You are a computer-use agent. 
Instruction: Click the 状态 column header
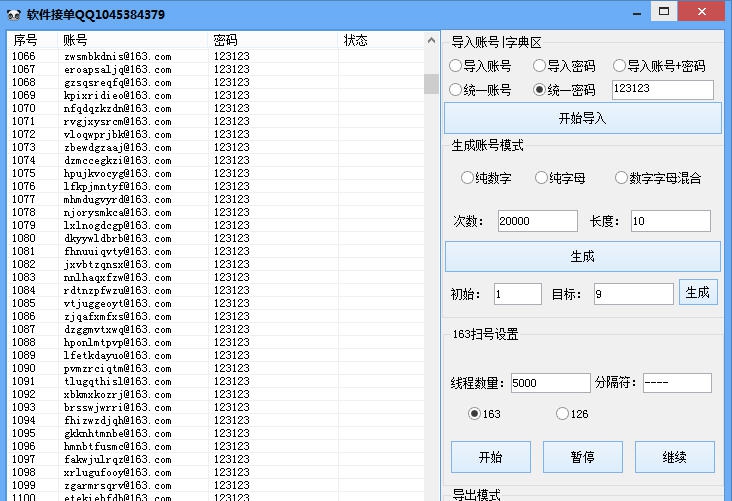pos(381,40)
